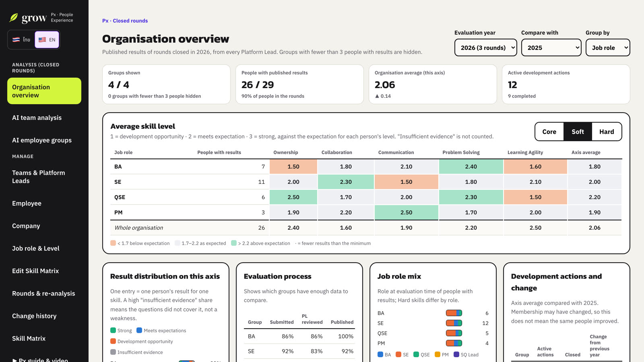The width and height of the screenshot is (644, 362).
Task: Click the Learning Agility column header
Action: click(525, 152)
